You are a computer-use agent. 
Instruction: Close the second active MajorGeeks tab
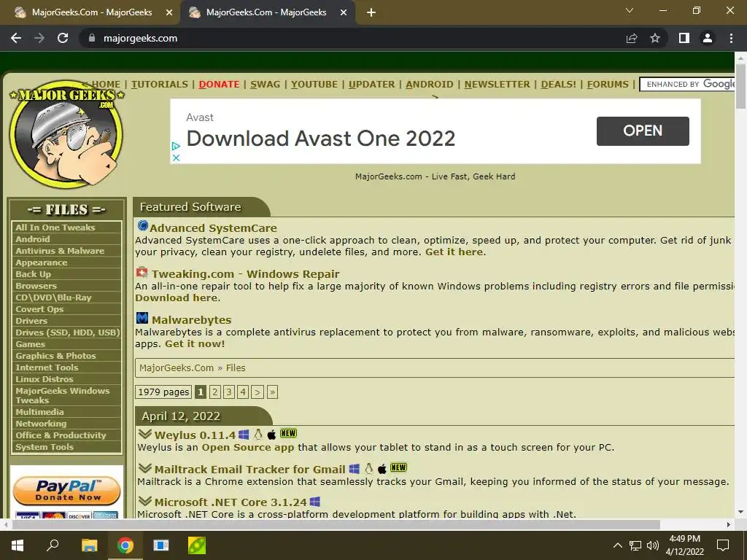pos(344,13)
